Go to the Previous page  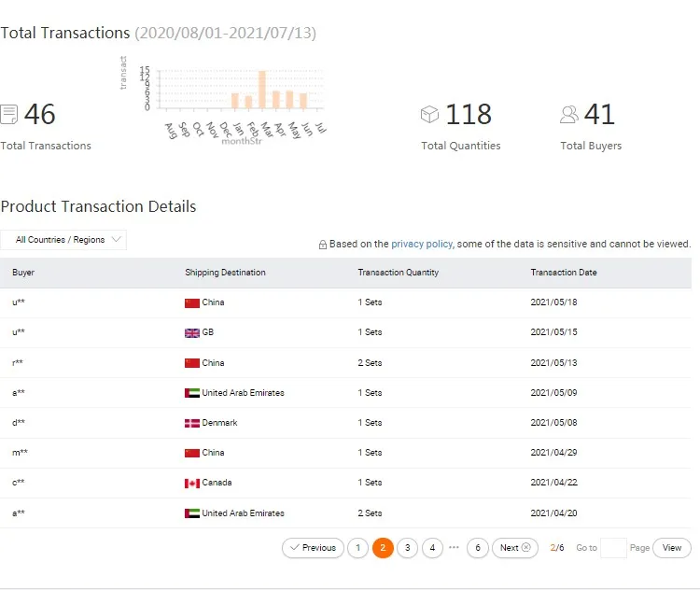tap(312, 548)
